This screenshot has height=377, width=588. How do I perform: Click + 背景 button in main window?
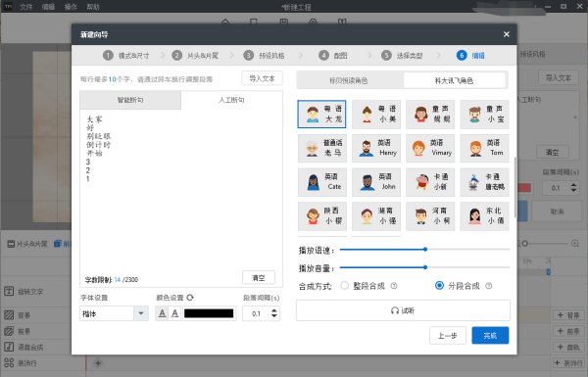tap(568, 315)
